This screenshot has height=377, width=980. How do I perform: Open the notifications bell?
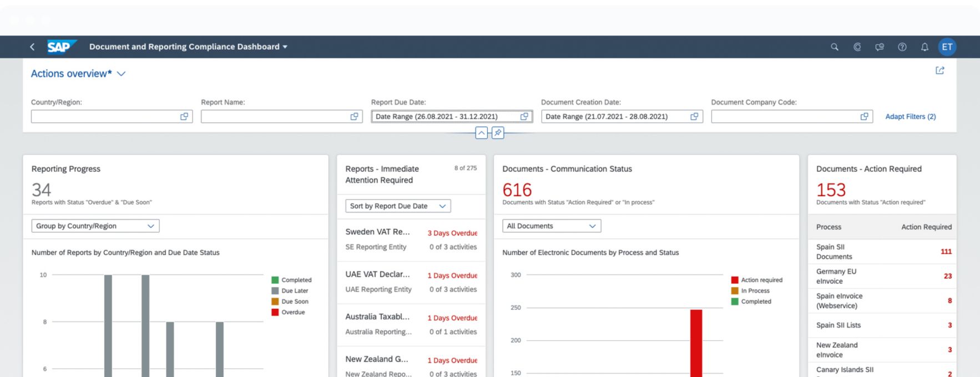(925, 47)
